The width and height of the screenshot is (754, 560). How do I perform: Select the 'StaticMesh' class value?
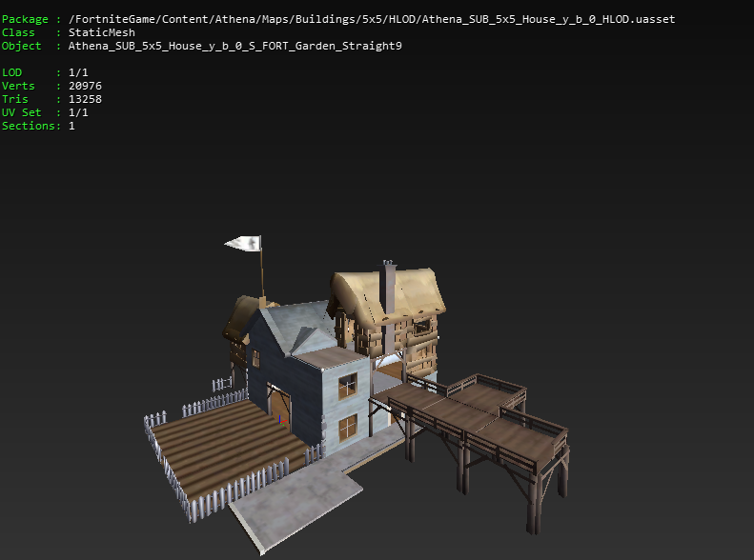(x=101, y=32)
